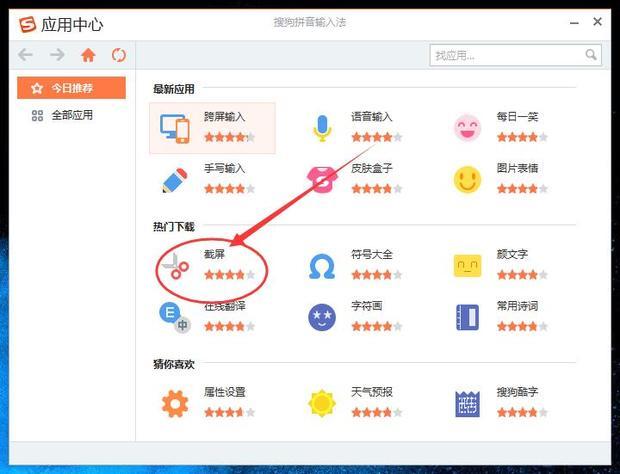The image size is (620, 474).
Task: Select the 今日推荐 tab
Action: pos(72,88)
